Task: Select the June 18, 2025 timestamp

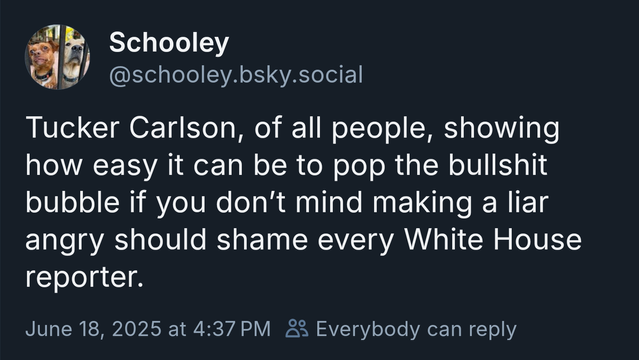Action: (148, 329)
